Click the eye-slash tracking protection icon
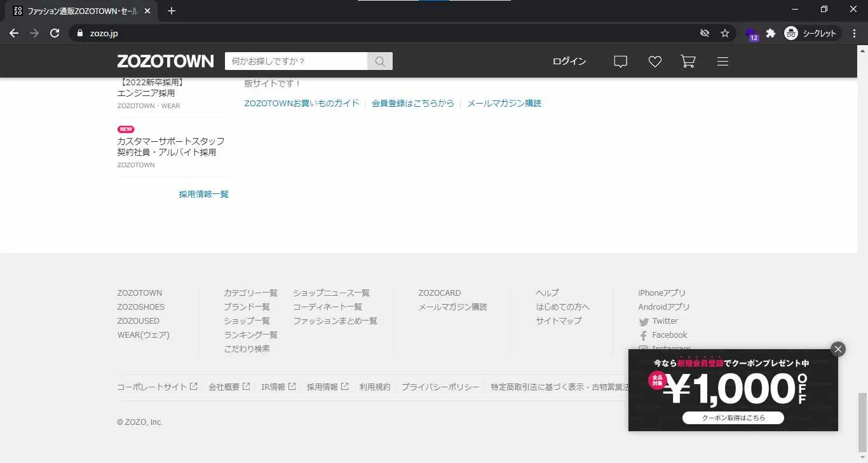The width and height of the screenshot is (868, 463). (x=704, y=33)
